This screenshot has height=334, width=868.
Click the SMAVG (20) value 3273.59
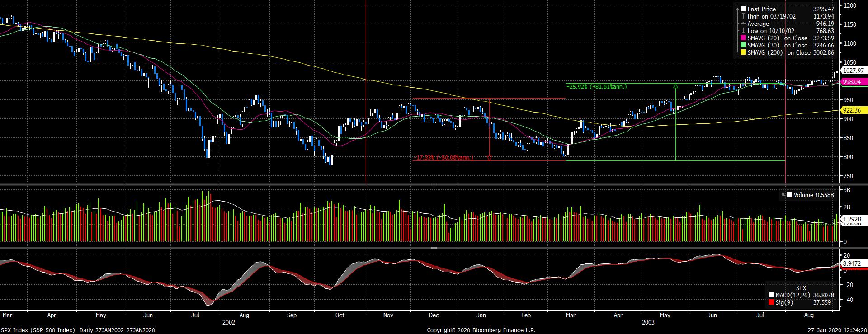click(823, 38)
